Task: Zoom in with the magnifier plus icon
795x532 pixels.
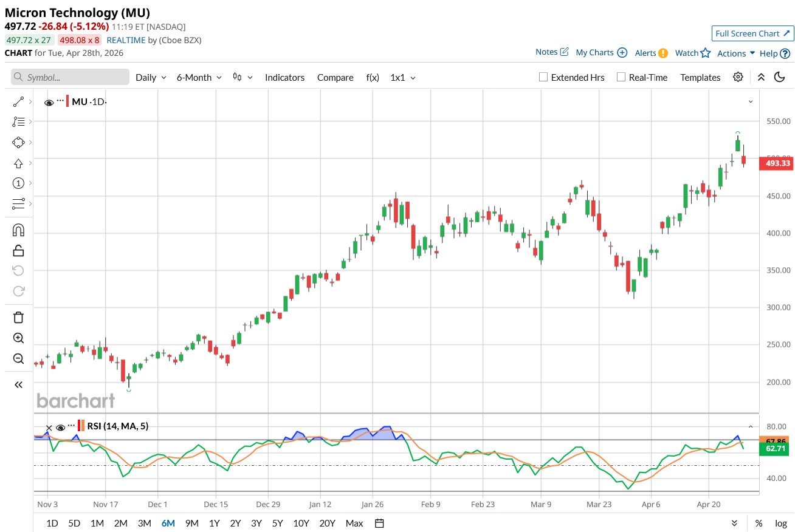Action: point(18,338)
